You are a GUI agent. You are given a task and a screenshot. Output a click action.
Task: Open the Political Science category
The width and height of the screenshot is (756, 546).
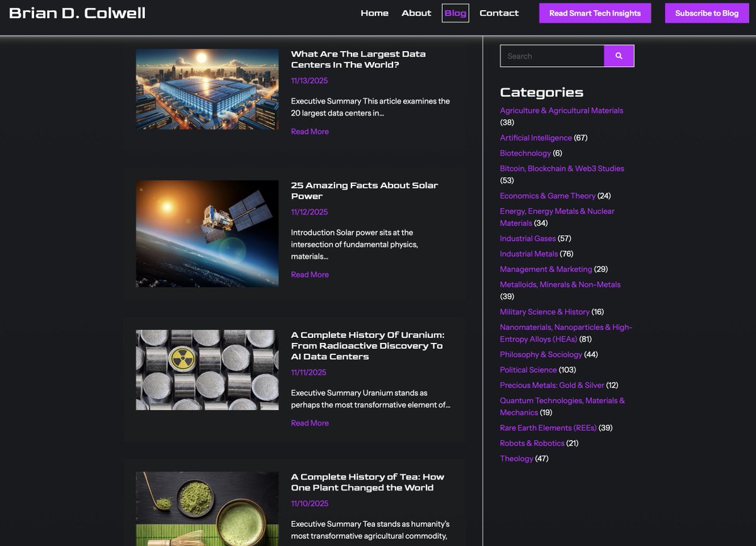tap(529, 370)
